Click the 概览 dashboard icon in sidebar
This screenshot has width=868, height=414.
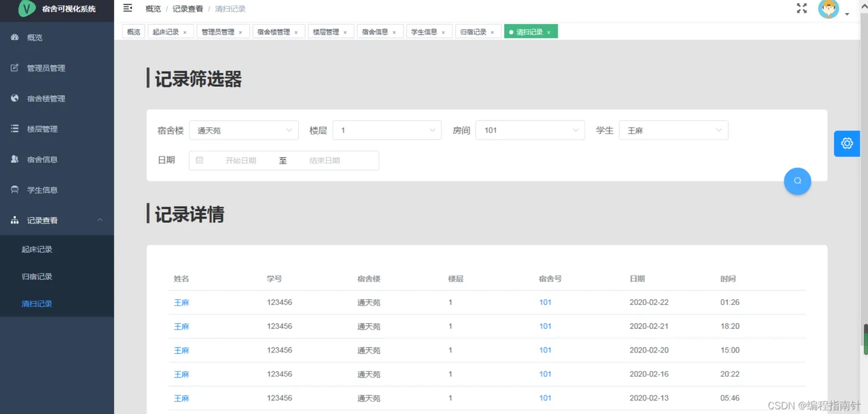click(15, 38)
